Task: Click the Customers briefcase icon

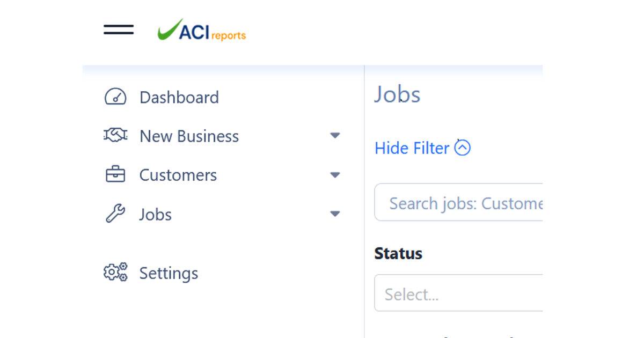Action: (x=115, y=175)
